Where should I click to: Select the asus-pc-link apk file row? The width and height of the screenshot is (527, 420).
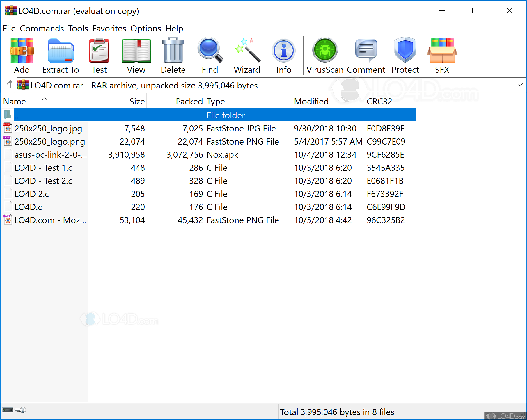(51, 155)
